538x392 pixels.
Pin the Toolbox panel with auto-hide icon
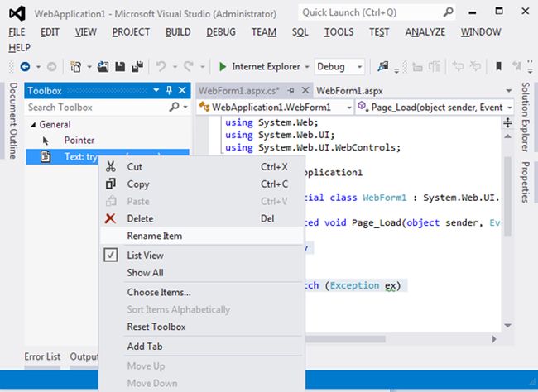coord(170,90)
